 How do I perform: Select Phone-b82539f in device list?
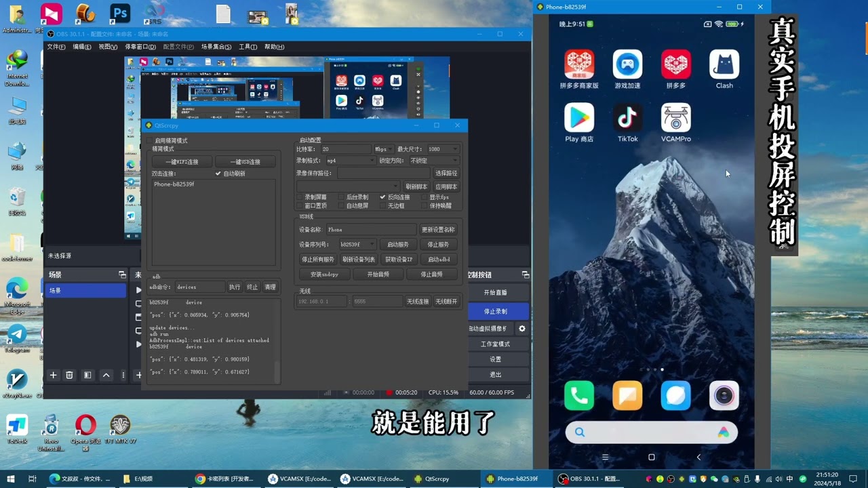click(x=174, y=184)
